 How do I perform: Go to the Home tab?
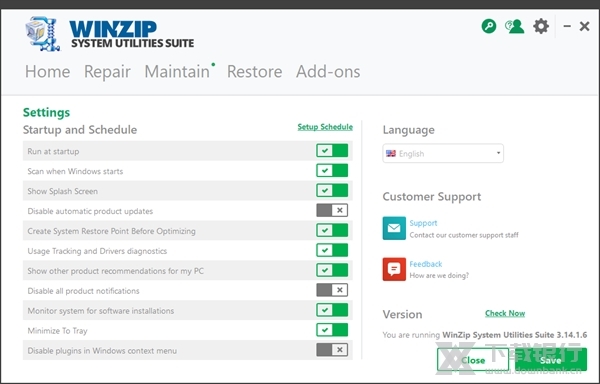(47, 72)
